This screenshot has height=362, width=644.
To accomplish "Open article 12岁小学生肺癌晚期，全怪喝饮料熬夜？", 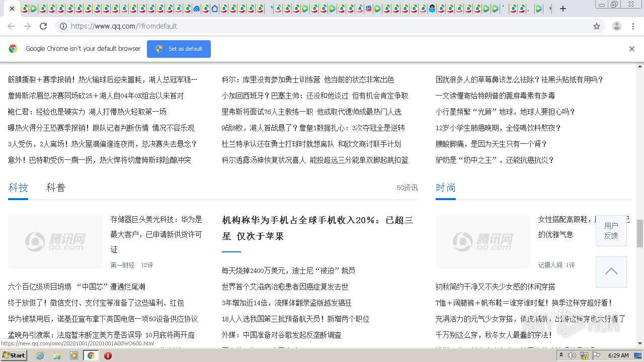I will pos(499,128).
